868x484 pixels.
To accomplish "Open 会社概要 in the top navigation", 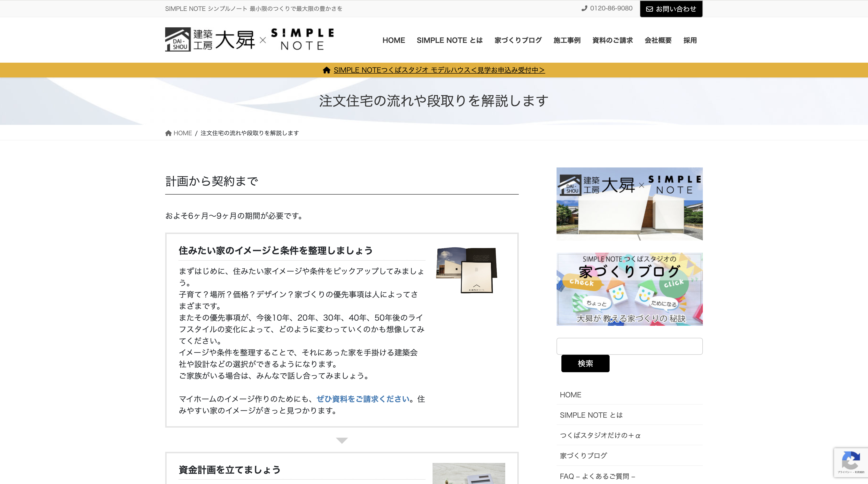I will [658, 40].
